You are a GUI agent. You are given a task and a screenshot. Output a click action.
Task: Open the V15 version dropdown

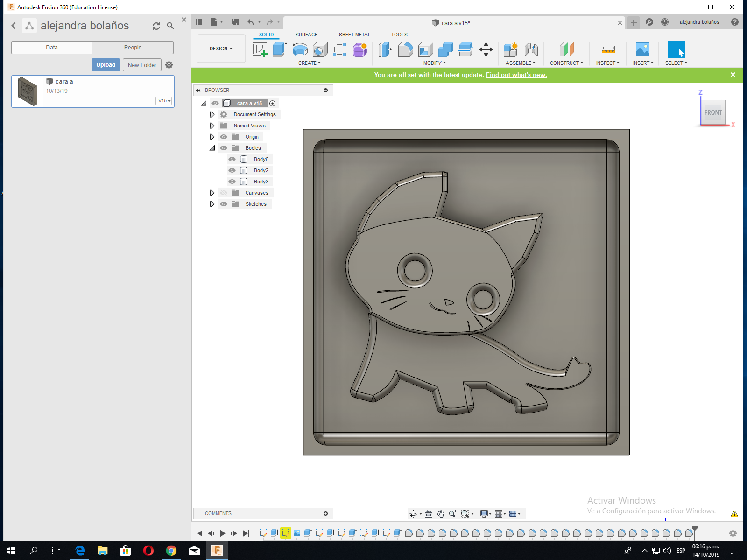point(164,101)
